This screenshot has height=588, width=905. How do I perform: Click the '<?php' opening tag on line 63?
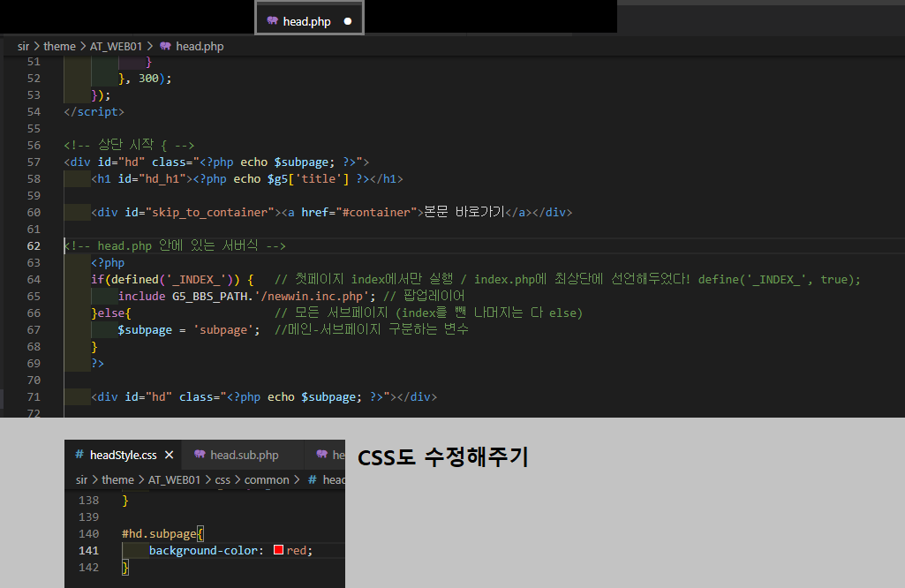(108, 262)
